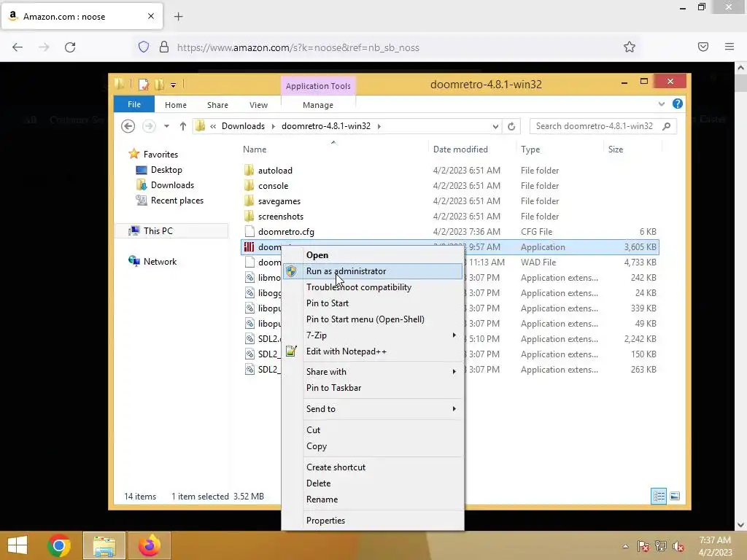
Task: Sort by Size column header
Action: click(632, 149)
